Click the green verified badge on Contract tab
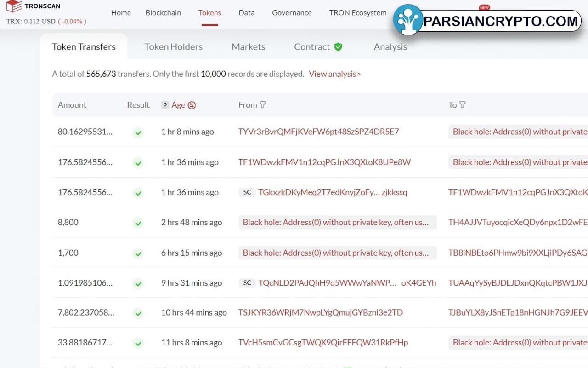This screenshot has height=368, width=588. (339, 46)
